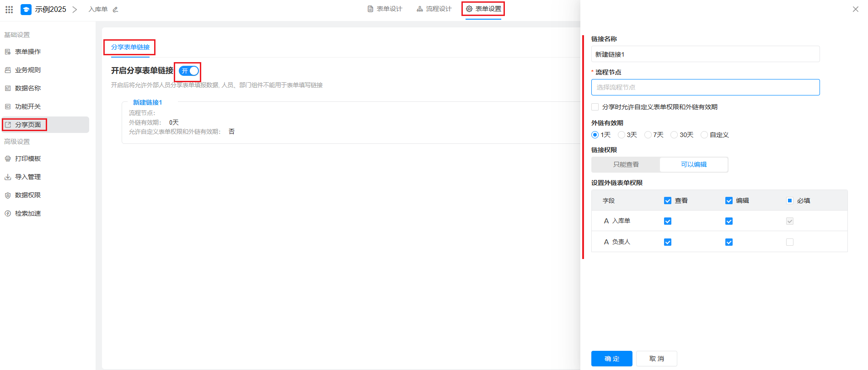This screenshot has height=370, width=868.
Task: Open 表单操作 in the sidebar
Action: tap(27, 52)
